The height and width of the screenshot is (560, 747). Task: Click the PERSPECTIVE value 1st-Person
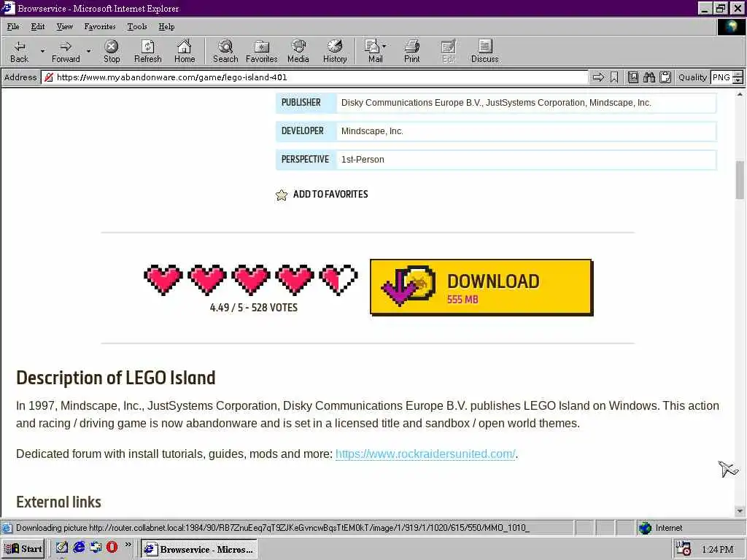point(363,160)
